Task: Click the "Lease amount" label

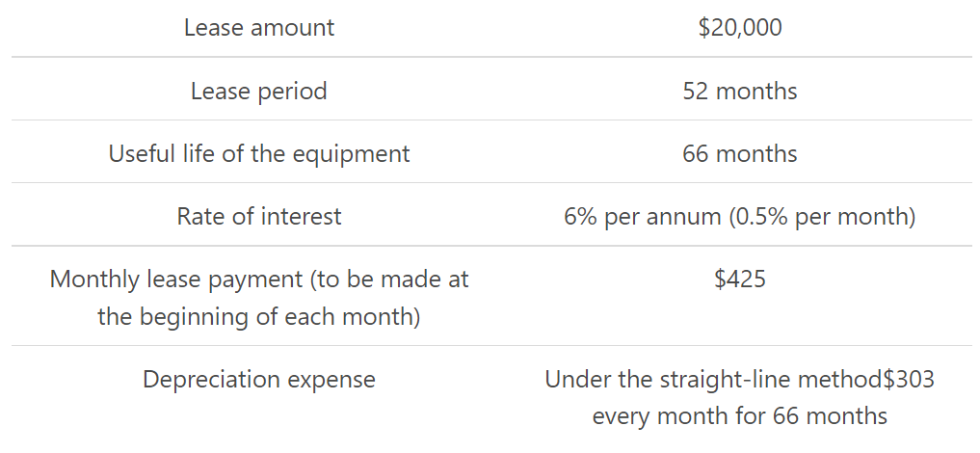Action: pyautogui.click(x=259, y=28)
